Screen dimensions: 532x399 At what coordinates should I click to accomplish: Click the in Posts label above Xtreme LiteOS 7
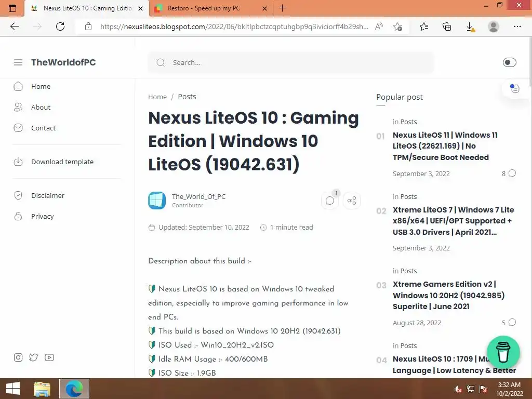coord(404,196)
